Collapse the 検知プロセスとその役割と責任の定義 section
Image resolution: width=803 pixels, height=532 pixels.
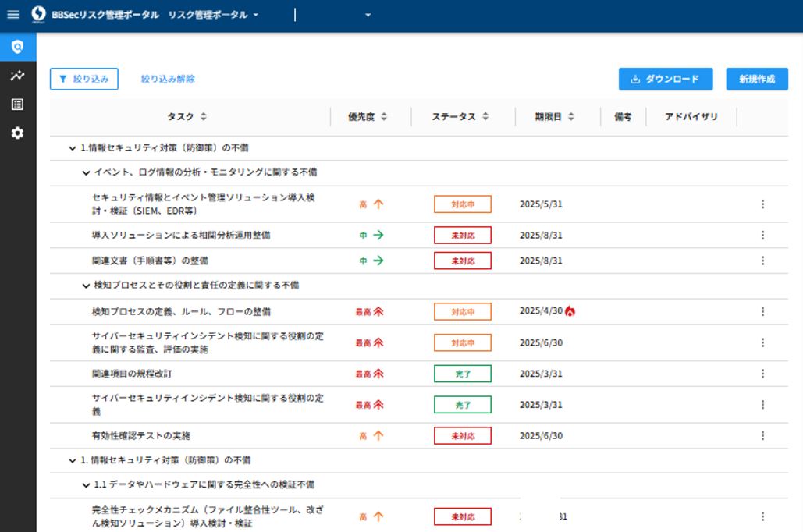pyautogui.click(x=86, y=286)
